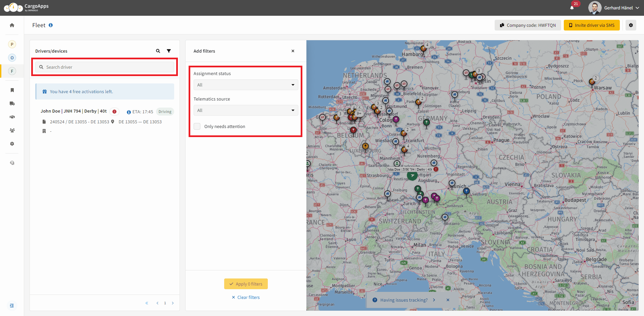Screen dimensions: 644x316
Task: Select page 1 in the pagination
Action: (165, 303)
